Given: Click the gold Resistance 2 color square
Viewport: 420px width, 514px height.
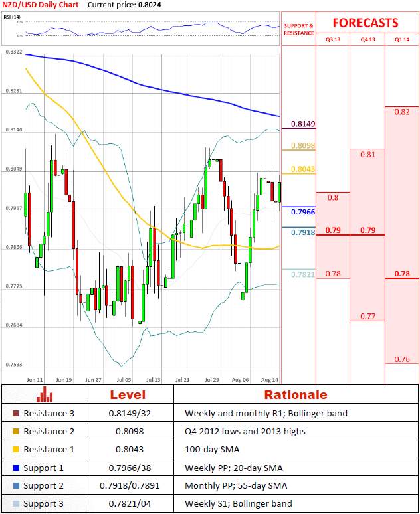Looking at the screenshot, I should tap(16, 432).
